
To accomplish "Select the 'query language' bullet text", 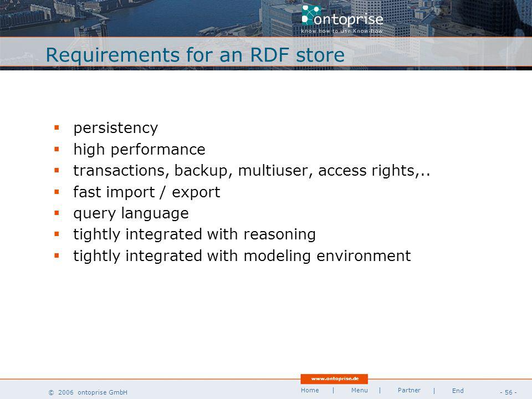I will pyautogui.click(x=131, y=213).
